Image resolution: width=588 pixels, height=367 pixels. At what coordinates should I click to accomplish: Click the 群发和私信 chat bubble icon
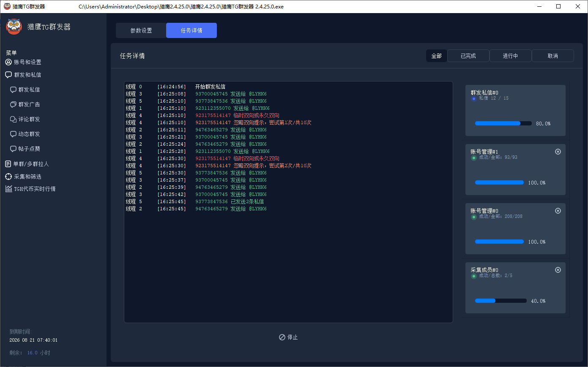(x=8, y=75)
